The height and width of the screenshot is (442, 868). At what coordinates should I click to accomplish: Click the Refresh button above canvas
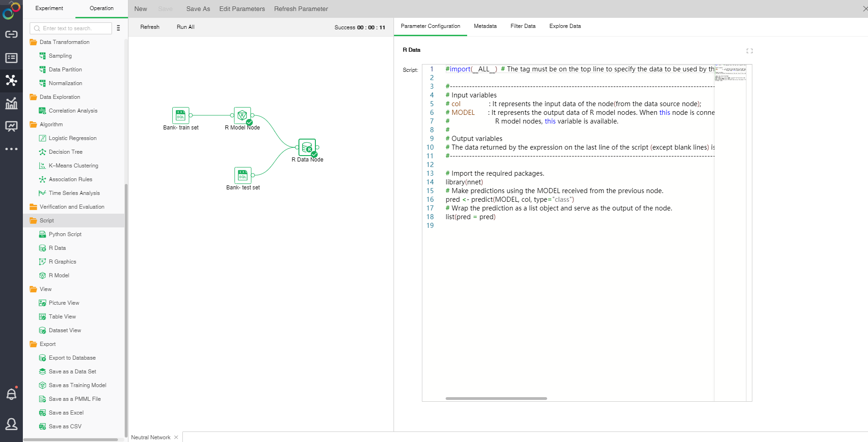pyautogui.click(x=150, y=27)
